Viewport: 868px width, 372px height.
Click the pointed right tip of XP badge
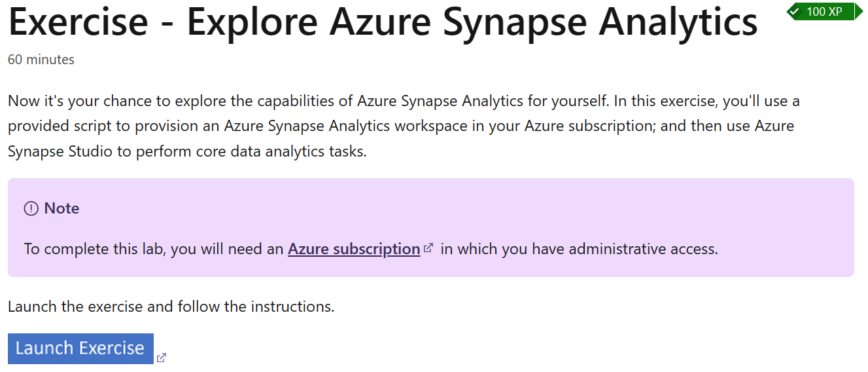click(859, 11)
